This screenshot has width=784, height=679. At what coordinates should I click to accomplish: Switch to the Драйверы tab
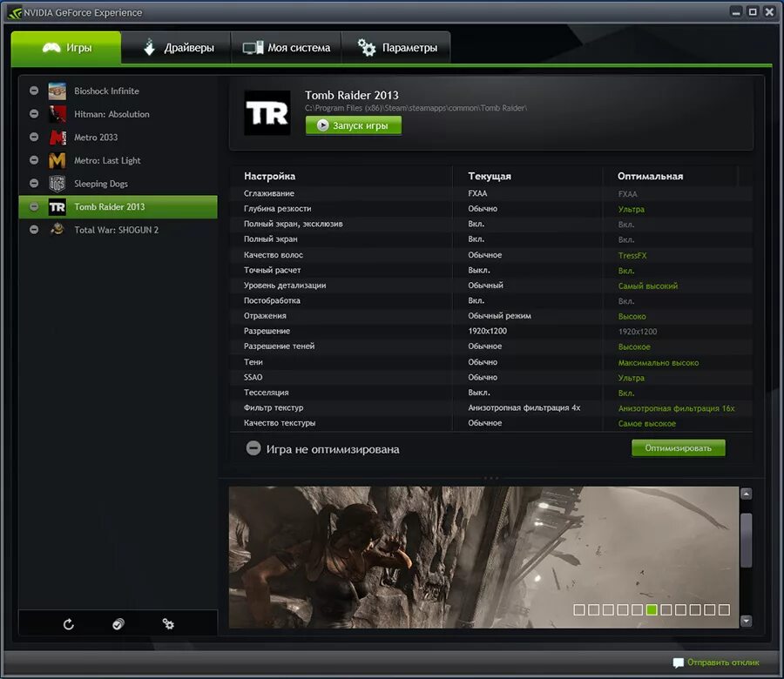(176, 48)
